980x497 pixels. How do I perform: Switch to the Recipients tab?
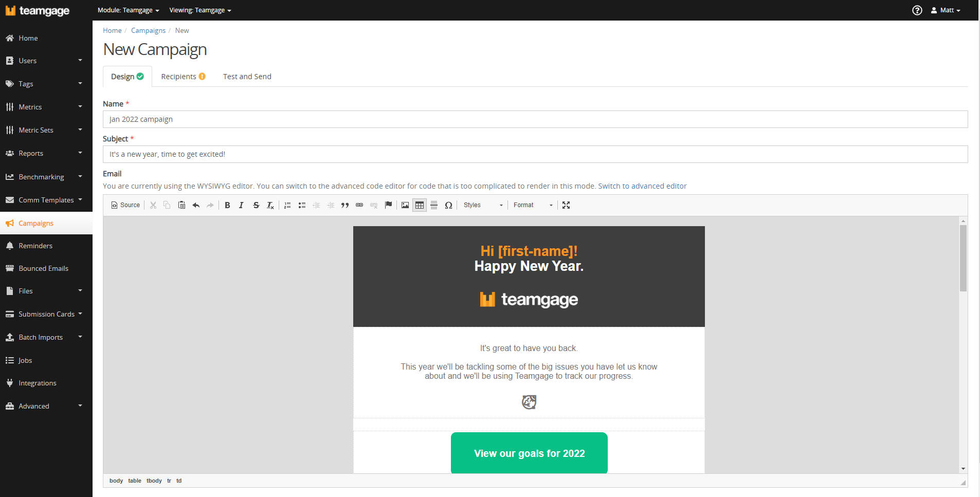pos(183,77)
